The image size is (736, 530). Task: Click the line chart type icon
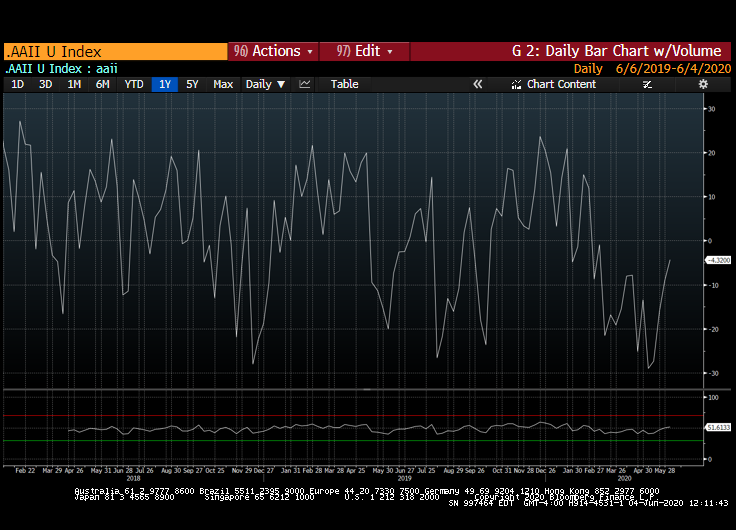click(x=305, y=84)
